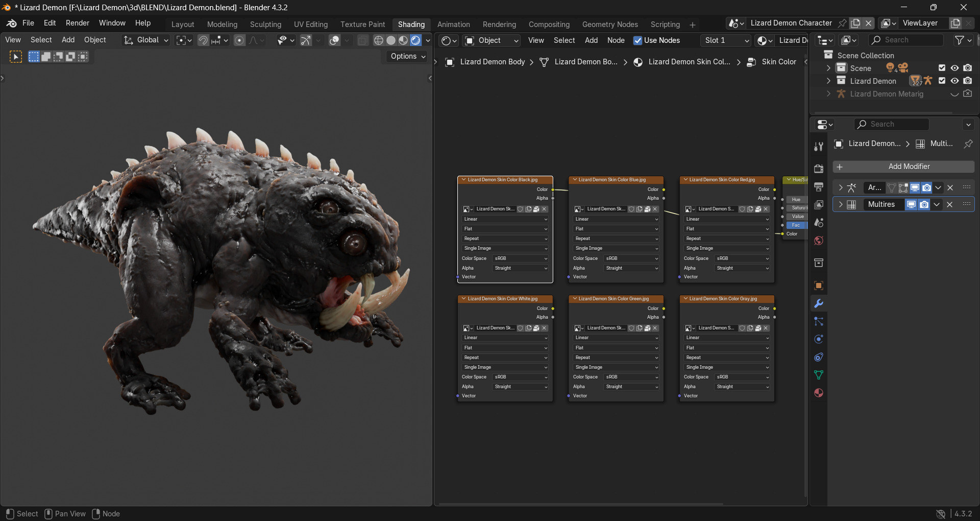Viewport: 980px width, 521px height.
Task: Choose subtract from selection mode icon
Action: click(58, 57)
